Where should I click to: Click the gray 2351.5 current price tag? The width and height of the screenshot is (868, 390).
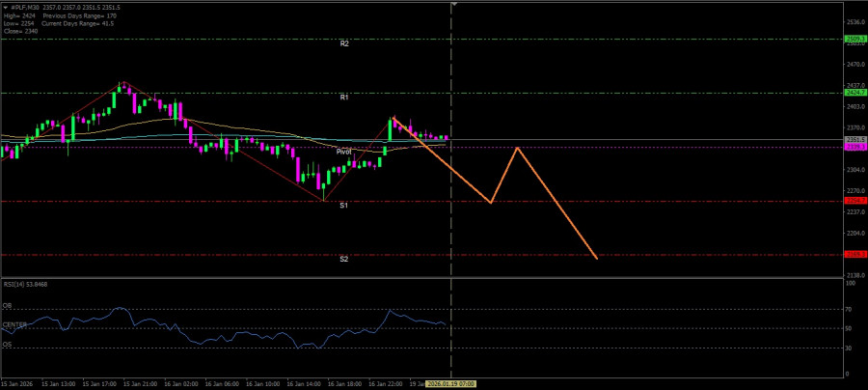pos(855,140)
